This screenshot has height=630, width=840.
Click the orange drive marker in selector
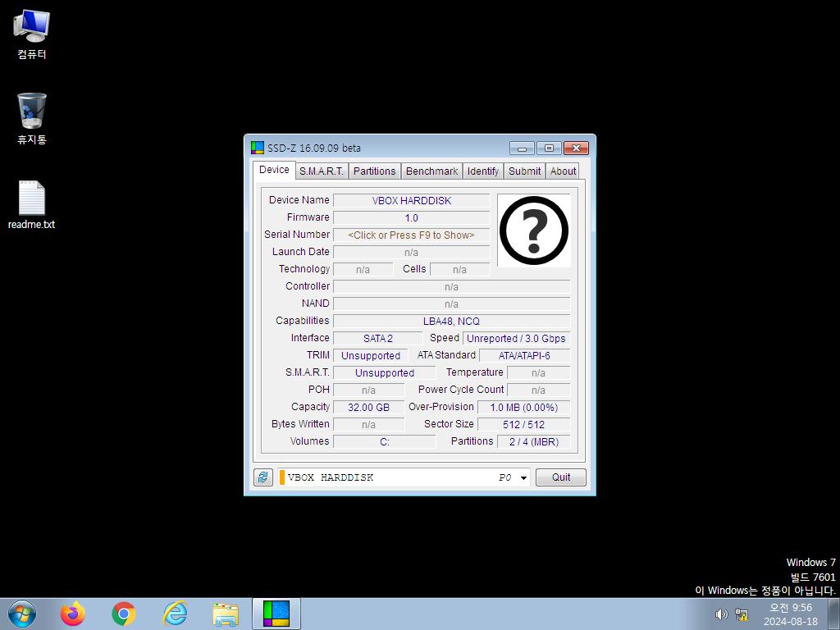click(x=282, y=477)
